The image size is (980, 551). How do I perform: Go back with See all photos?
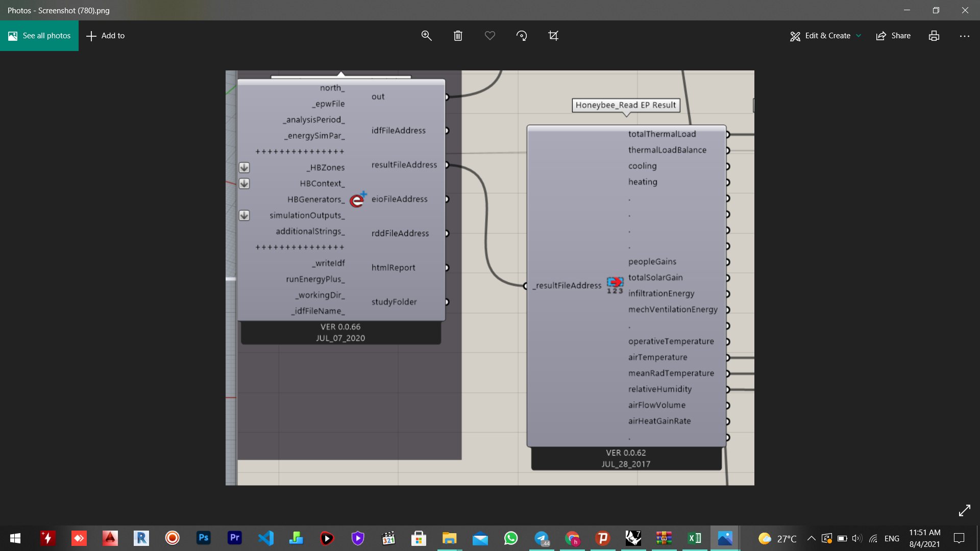pyautogui.click(x=39, y=36)
